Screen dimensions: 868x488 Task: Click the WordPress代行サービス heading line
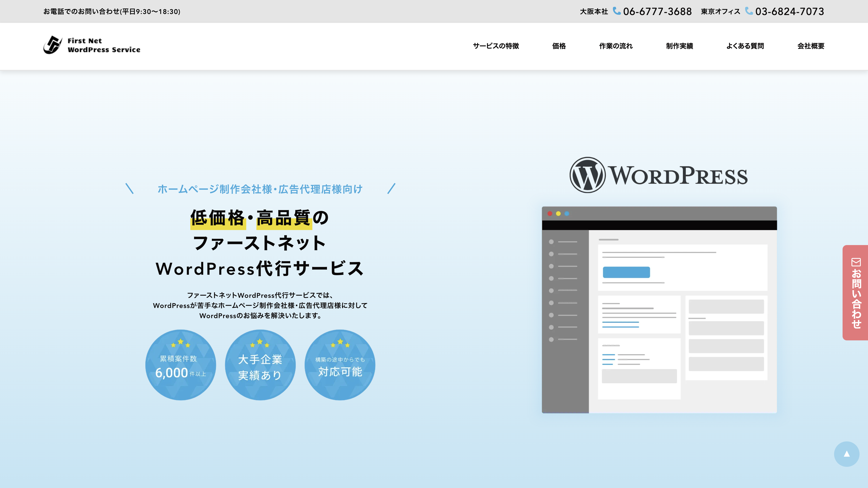(260, 268)
